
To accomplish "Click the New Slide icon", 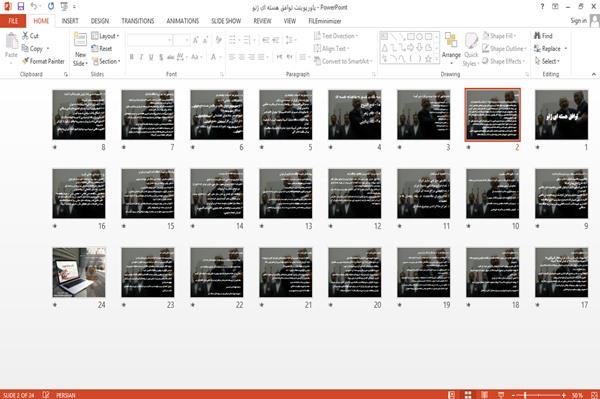I will tap(80, 40).
